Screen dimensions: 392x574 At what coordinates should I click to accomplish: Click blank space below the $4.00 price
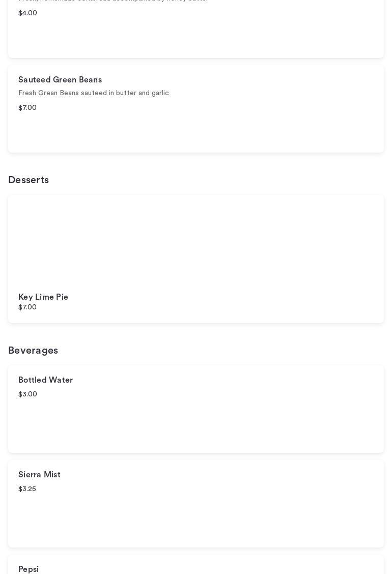click(196, 37)
